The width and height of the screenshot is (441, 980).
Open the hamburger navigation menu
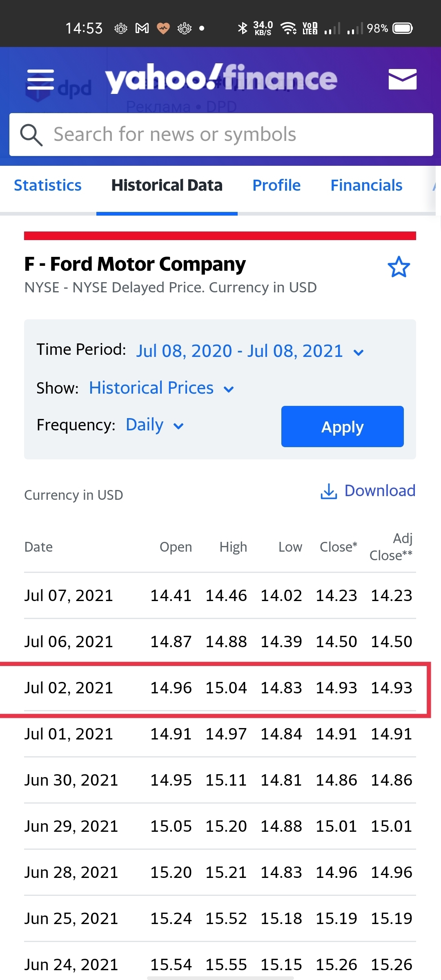coord(40,79)
